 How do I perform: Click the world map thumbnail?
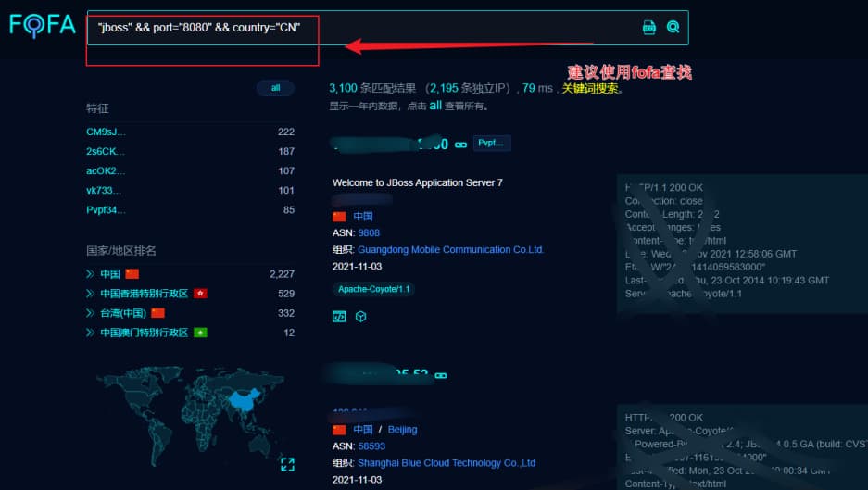(191, 415)
